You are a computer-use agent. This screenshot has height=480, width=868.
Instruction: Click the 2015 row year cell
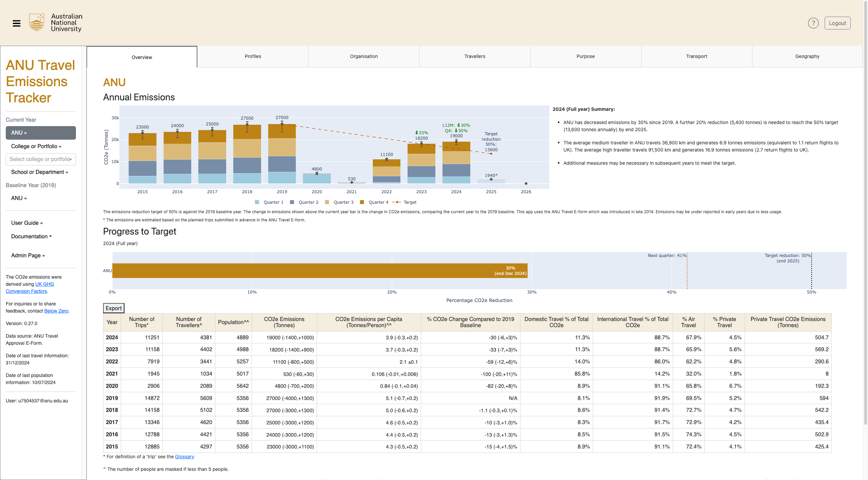(x=112, y=447)
